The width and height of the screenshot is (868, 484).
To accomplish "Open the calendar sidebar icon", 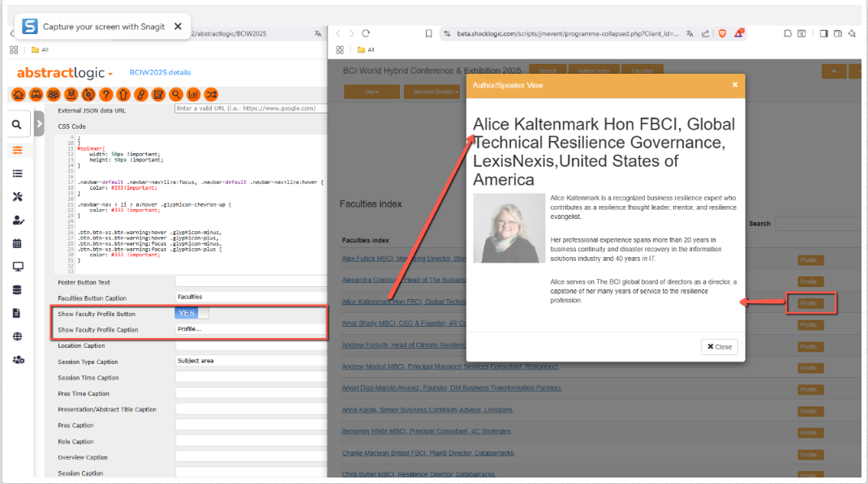I will [17, 243].
